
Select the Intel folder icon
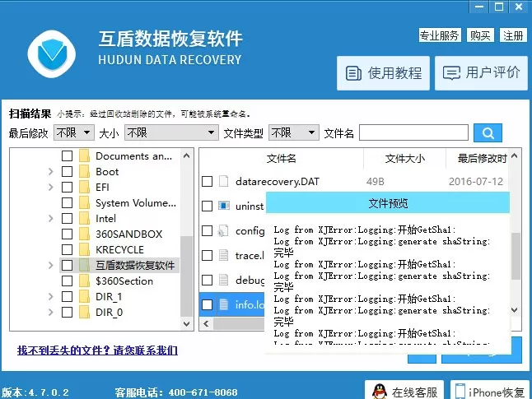coord(84,218)
